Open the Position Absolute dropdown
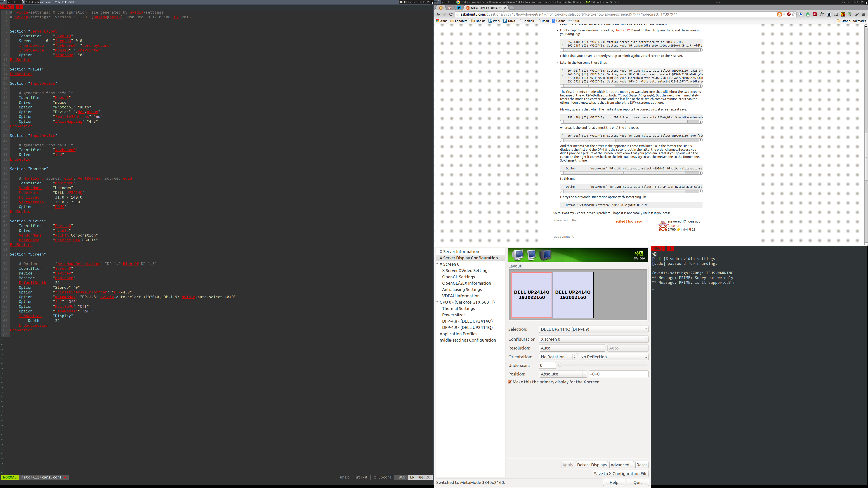868x488 pixels. pos(563,374)
